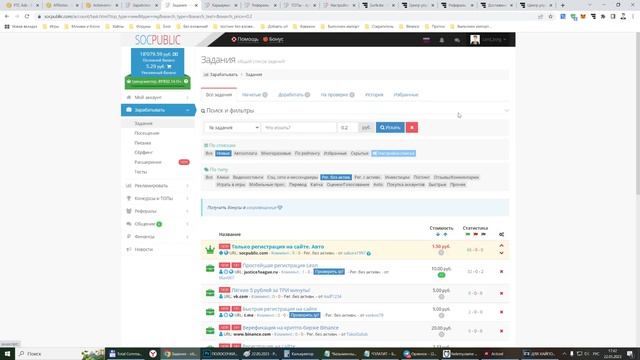Switch to Доработать tab

click(x=294, y=95)
